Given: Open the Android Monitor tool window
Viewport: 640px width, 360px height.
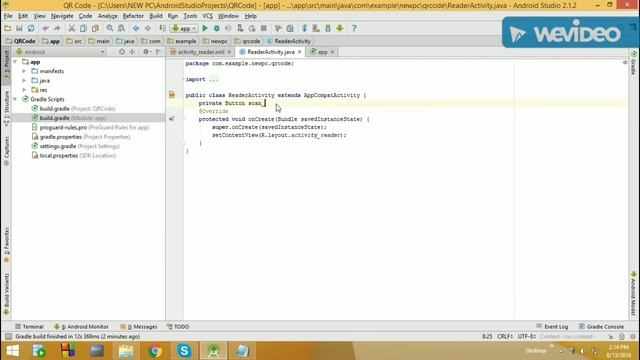Looking at the screenshot, I should (81, 327).
